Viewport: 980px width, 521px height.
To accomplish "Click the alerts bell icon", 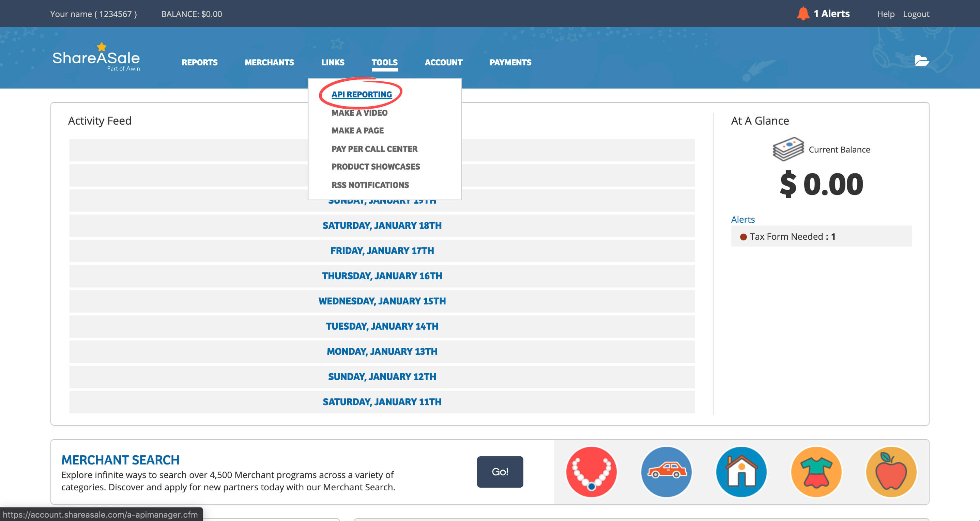I will click(x=803, y=14).
